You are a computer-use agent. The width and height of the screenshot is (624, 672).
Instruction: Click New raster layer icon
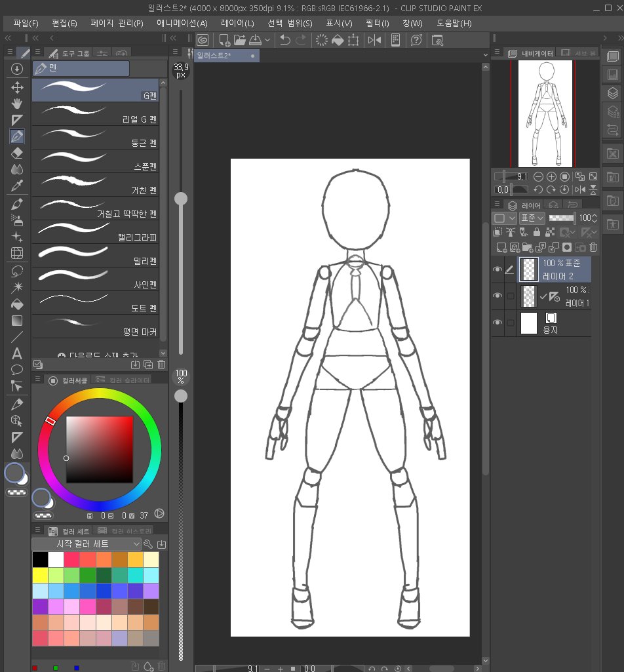coord(501,247)
